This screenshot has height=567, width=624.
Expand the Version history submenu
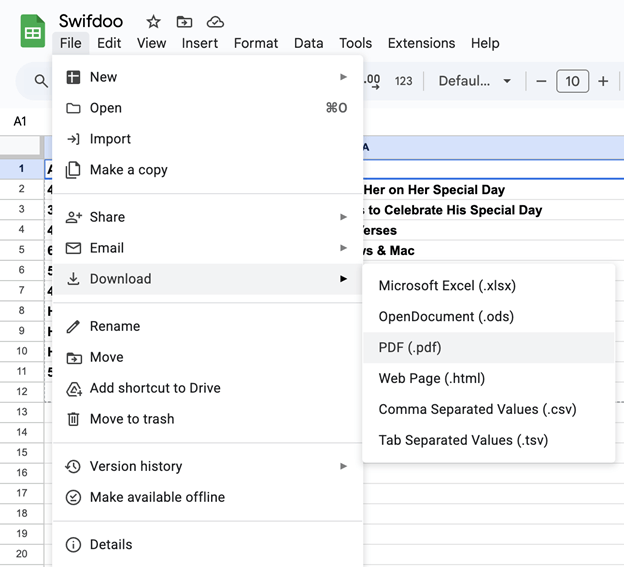(x=207, y=466)
